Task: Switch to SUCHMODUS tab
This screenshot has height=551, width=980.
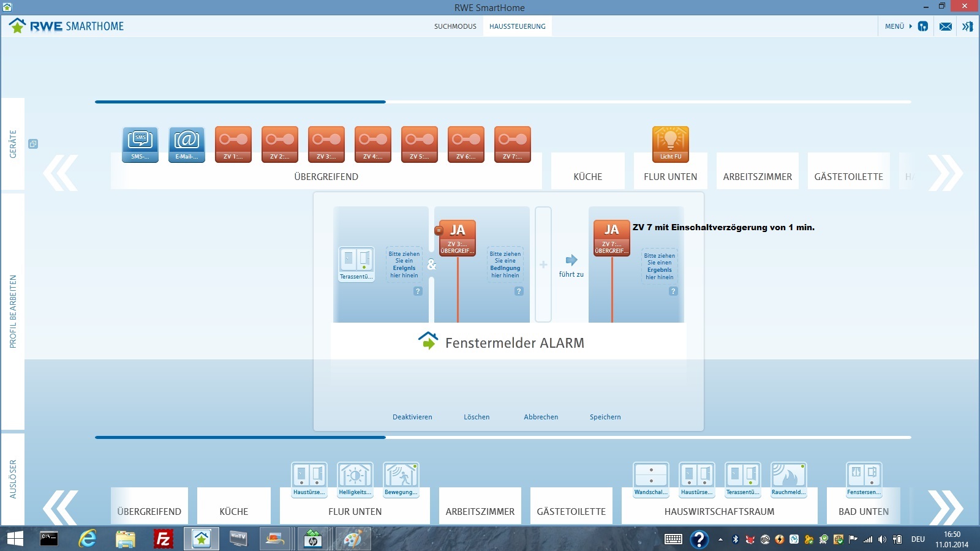Action: 455,26
